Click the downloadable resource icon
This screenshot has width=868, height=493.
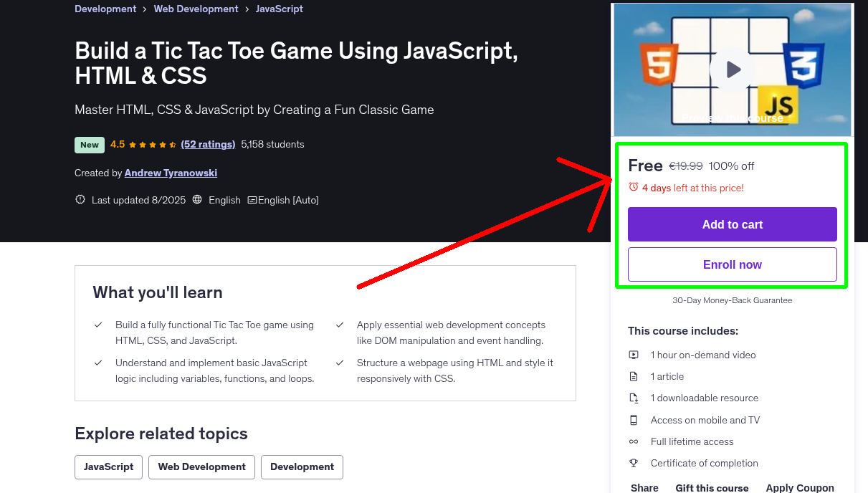coord(634,398)
